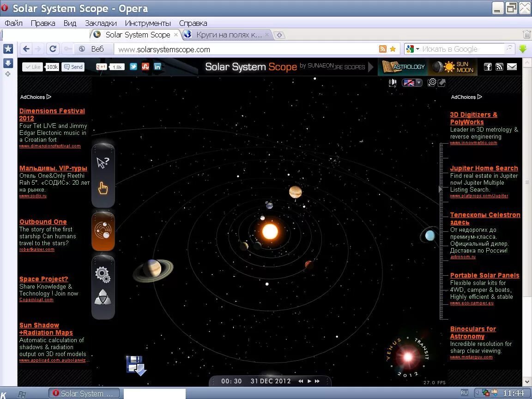The image size is (532, 399).
Task: Click the envelope email icon
Action: pos(512,67)
